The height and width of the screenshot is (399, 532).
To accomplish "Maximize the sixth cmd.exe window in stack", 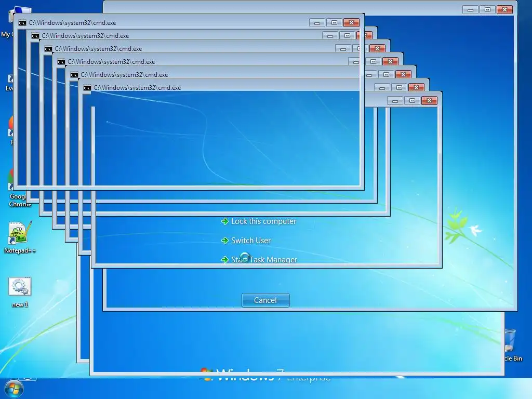I will [400, 87].
